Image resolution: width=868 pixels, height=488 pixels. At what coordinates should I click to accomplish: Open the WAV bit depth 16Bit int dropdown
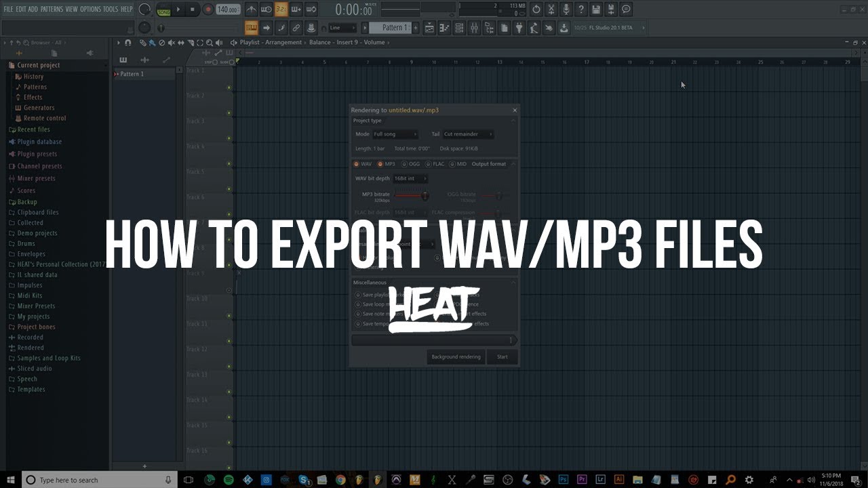click(411, 179)
